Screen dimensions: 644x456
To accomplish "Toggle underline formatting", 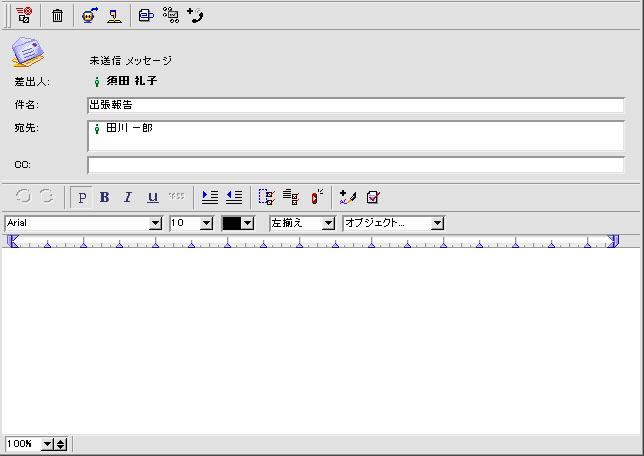I will (152, 197).
